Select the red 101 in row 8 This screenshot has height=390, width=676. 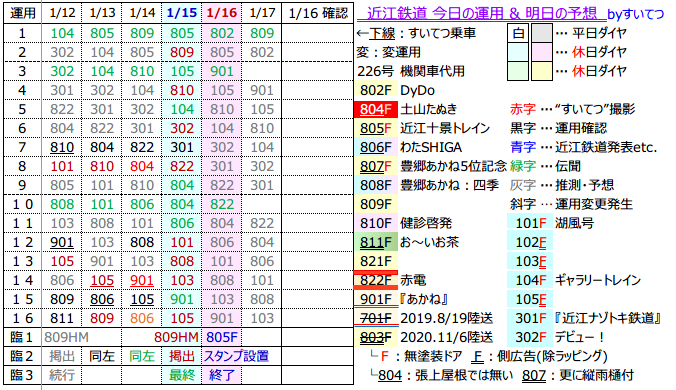62,166
